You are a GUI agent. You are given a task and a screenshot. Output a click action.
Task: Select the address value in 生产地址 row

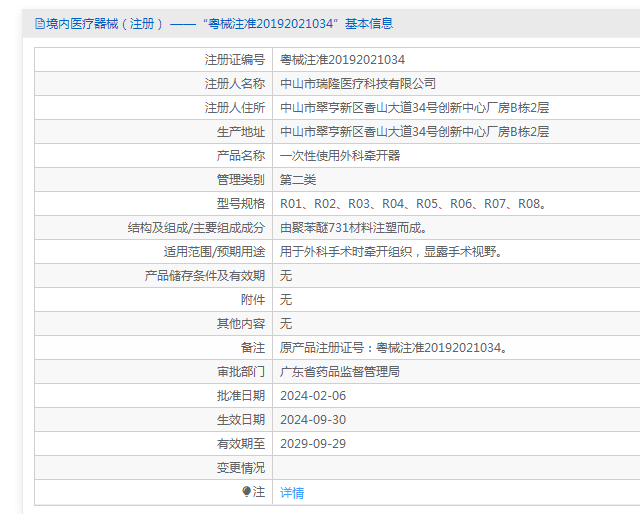pyautogui.click(x=415, y=131)
